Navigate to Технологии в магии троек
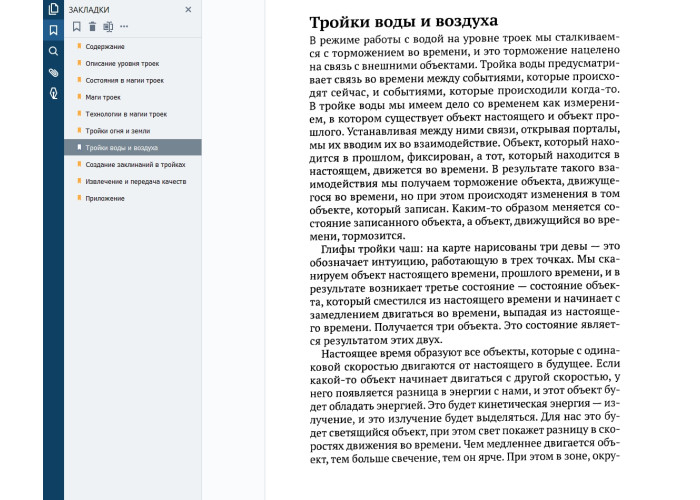Viewport: 700px width, 500px height. (126, 114)
